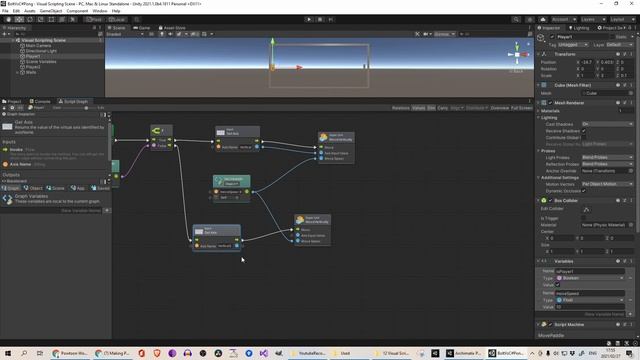Open the Boolean variable Type dropdown
Viewport: 640px width, 360px height.
click(590, 278)
